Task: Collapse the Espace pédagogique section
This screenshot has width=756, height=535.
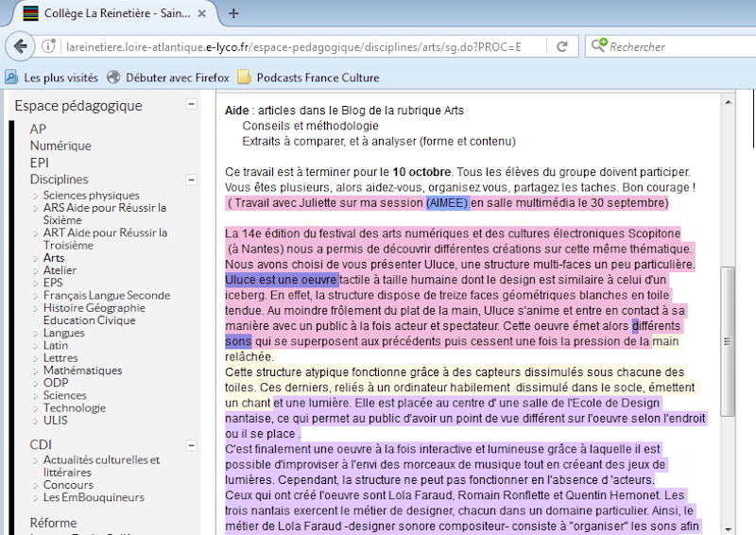Action: [192, 106]
